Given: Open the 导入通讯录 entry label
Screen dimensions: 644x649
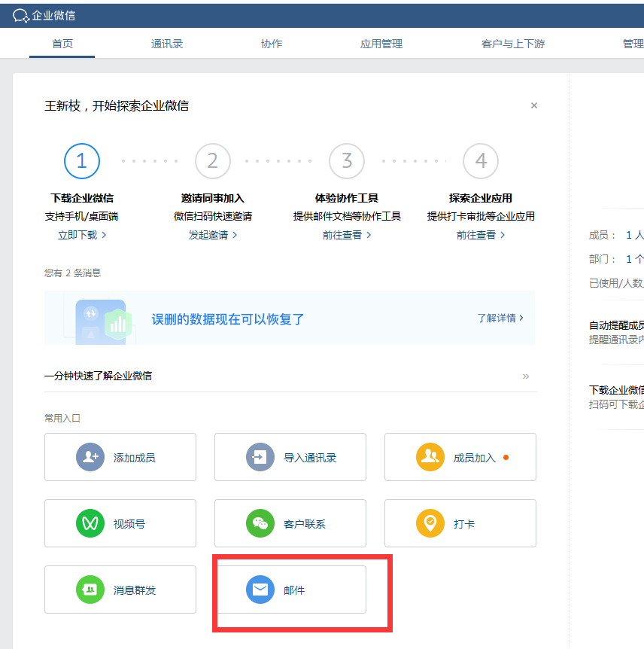Looking at the screenshot, I should [310, 458].
